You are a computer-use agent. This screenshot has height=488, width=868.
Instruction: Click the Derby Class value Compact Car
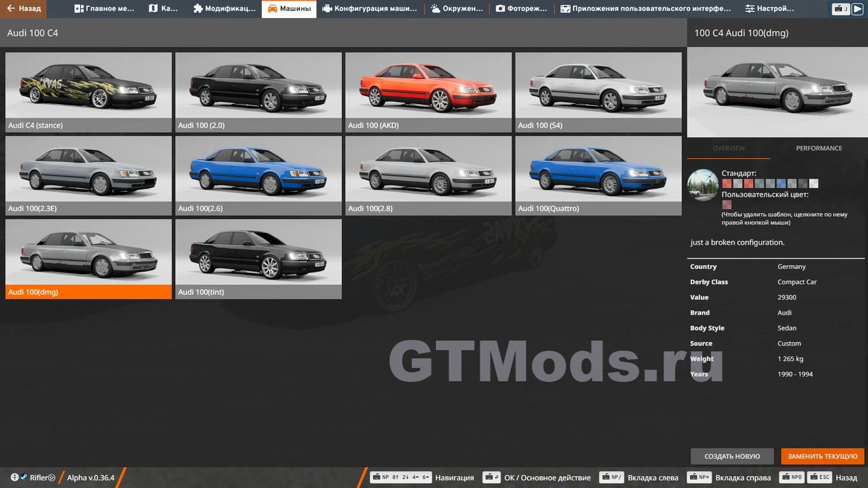(x=797, y=282)
